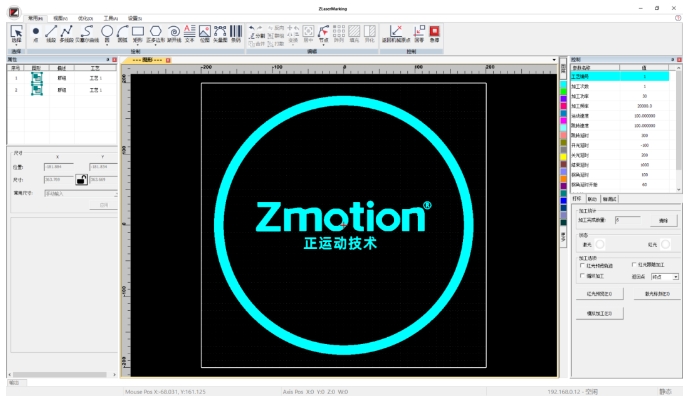Click the Split (分割) edit command
The width and height of the screenshot is (692, 401).
tap(257, 36)
